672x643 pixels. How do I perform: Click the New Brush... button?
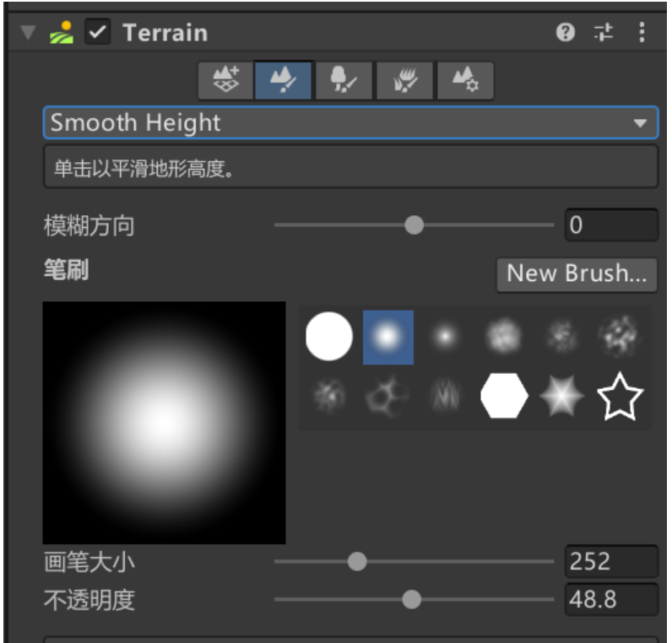click(577, 273)
